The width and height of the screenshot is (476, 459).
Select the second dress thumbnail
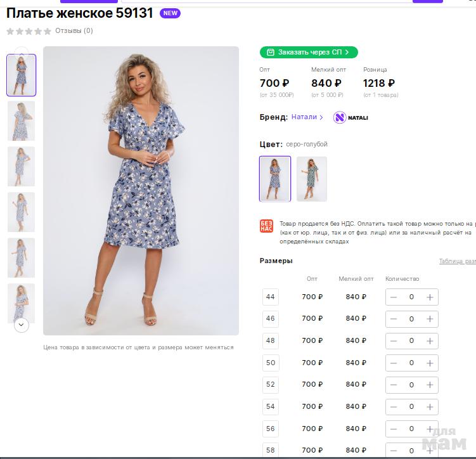22,120
